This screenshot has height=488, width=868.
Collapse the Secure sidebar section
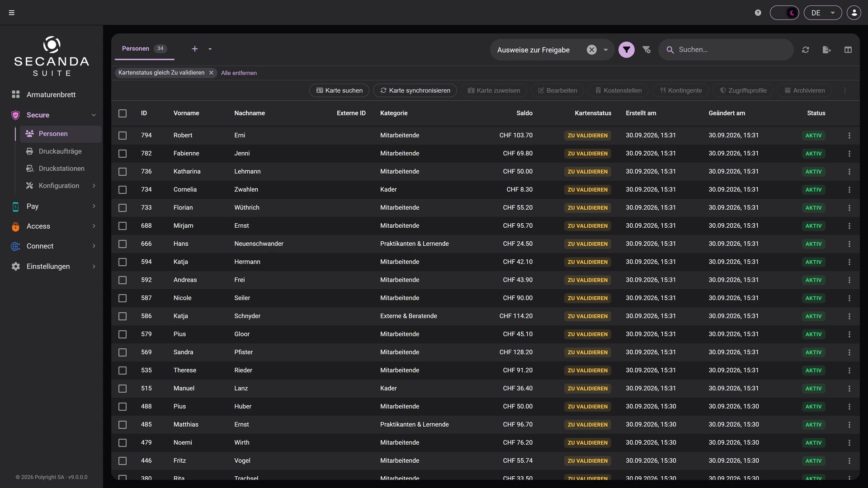click(x=94, y=115)
